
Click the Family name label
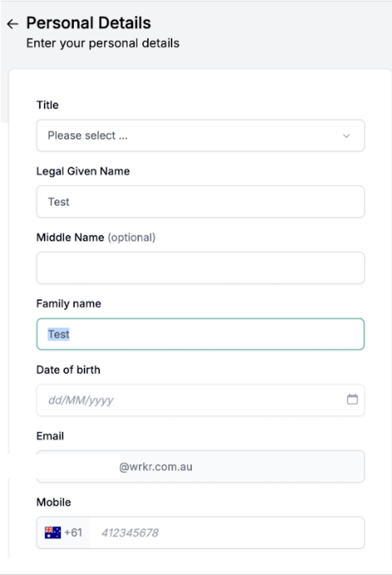[x=69, y=304]
